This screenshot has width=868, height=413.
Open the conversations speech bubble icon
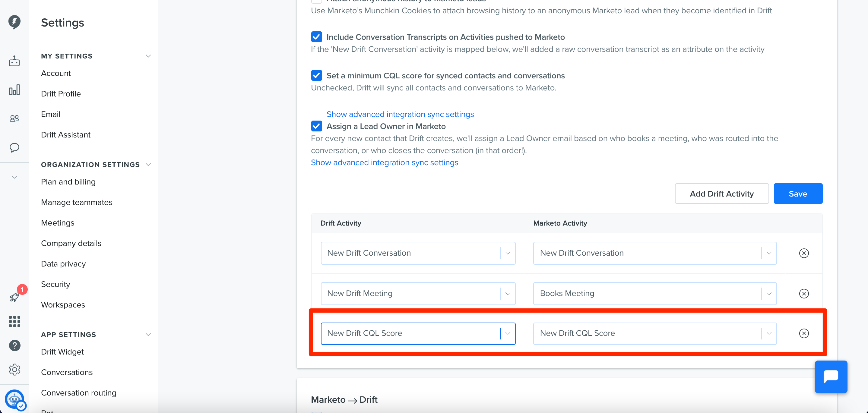[x=14, y=147]
